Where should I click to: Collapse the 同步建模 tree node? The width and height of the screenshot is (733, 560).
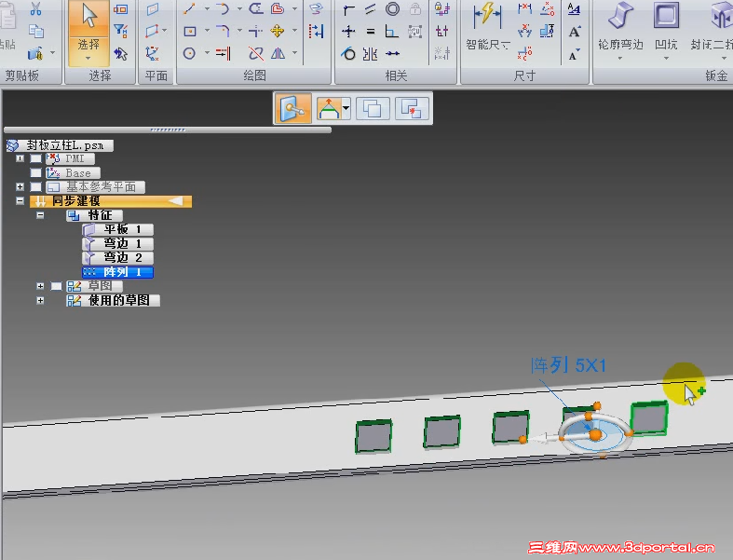tap(20, 200)
